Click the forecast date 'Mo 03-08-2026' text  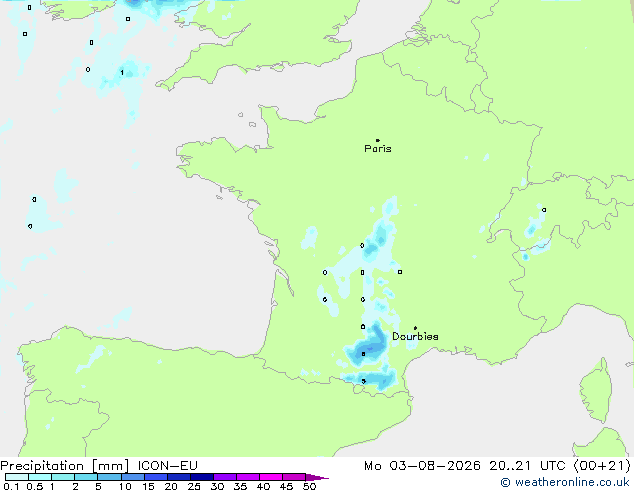coord(423,466)
